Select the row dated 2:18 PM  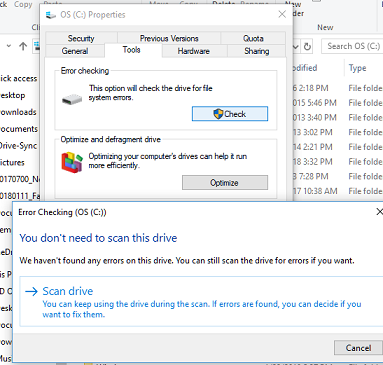point(338,88)
